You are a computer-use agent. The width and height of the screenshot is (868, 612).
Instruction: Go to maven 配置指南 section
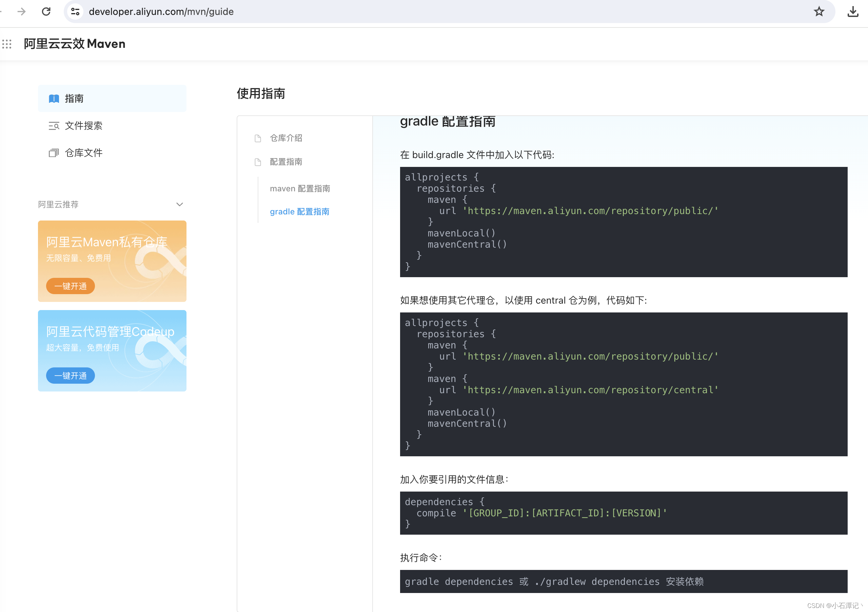point(300,188)
